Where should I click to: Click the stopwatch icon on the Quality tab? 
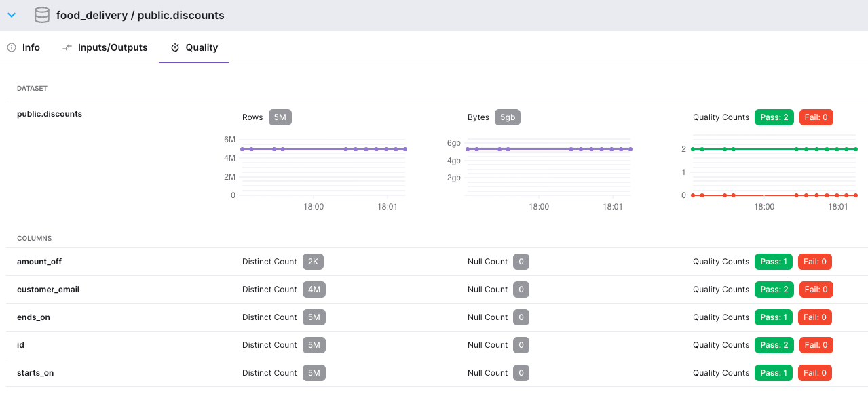tap(173, 47)
